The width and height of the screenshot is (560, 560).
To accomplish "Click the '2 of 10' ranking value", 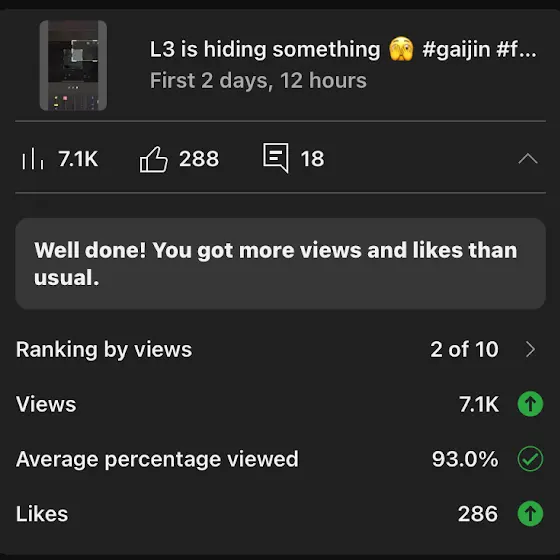I will [x=464, y=349].
